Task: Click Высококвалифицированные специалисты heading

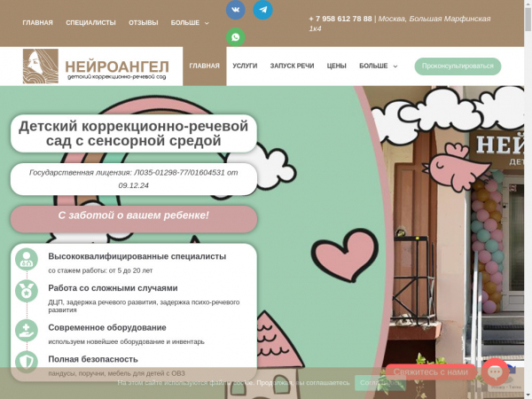Action: tap(137, 256)
